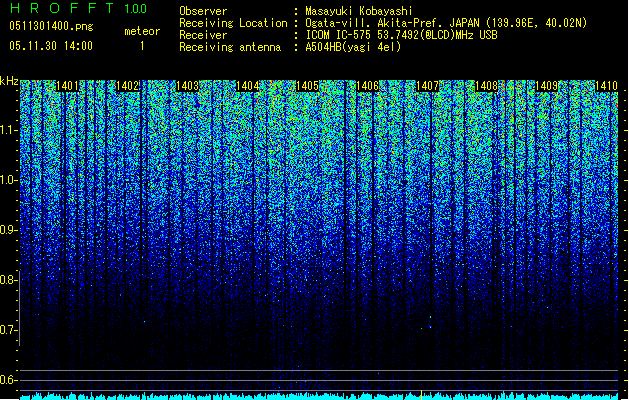Select Ogata-vill. Akita-Pref. JAPAN location text
The width and height of the screenshot is (629, 400).
pos(446,23)
